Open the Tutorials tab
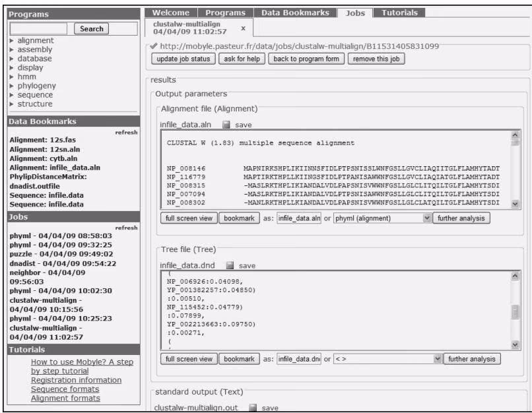Screen dimensions: 532x413 point(399,13)
